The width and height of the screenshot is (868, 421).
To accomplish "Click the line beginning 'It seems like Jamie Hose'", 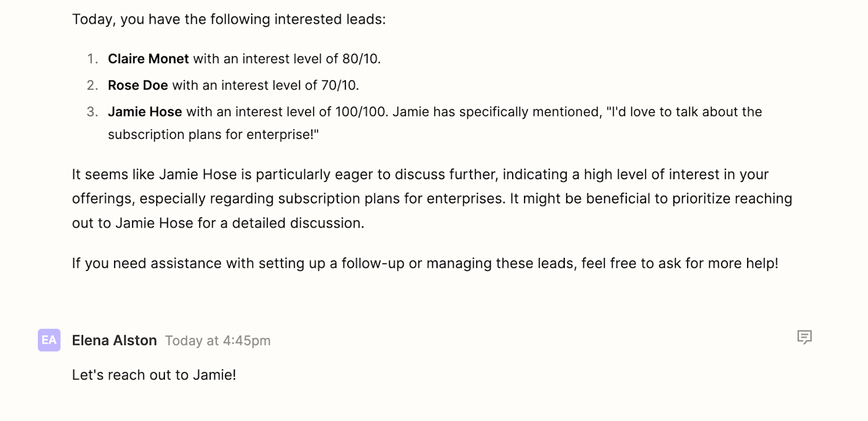I will pos(420,174).
